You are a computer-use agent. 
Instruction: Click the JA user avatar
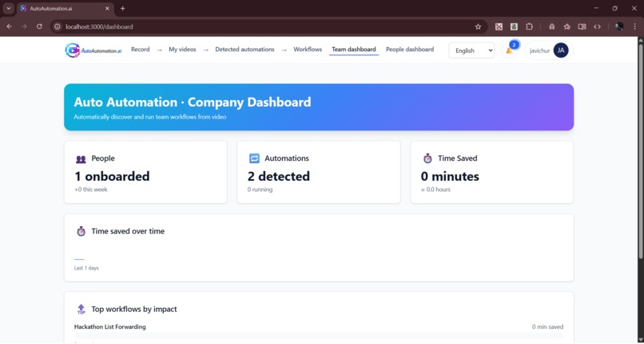coord(561,50)
